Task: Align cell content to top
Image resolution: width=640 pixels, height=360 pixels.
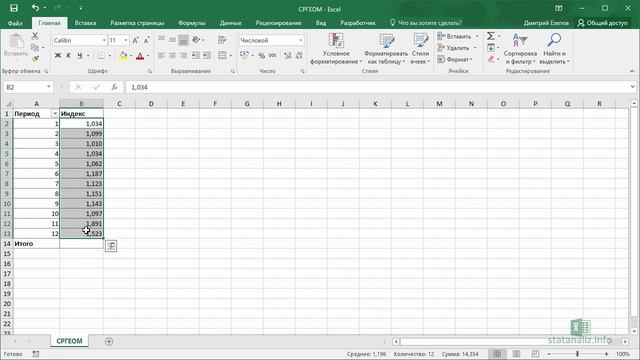Action: click(162, 40)
